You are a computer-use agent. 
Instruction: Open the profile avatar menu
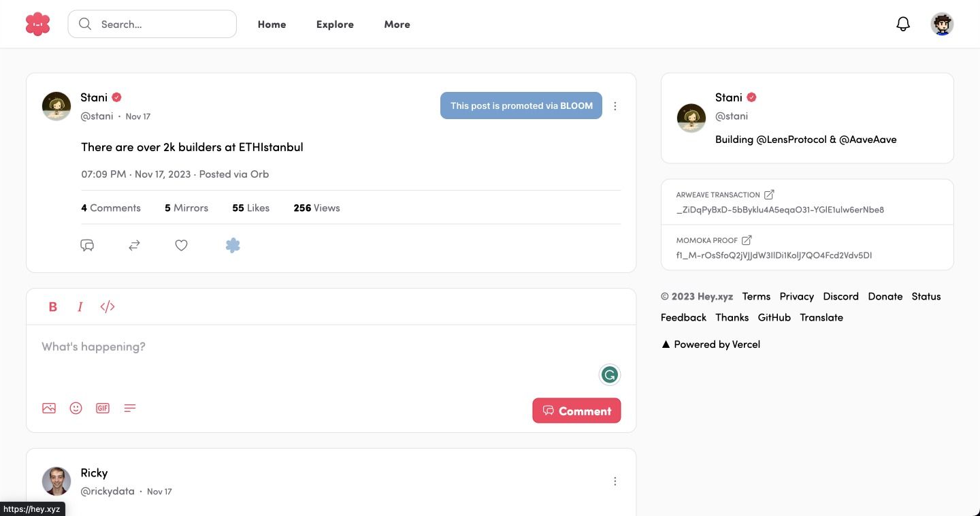click(942, 24)
